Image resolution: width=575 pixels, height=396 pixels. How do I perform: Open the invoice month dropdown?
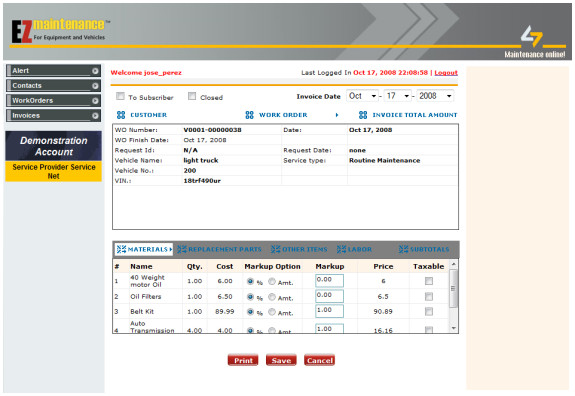[363, 96]
